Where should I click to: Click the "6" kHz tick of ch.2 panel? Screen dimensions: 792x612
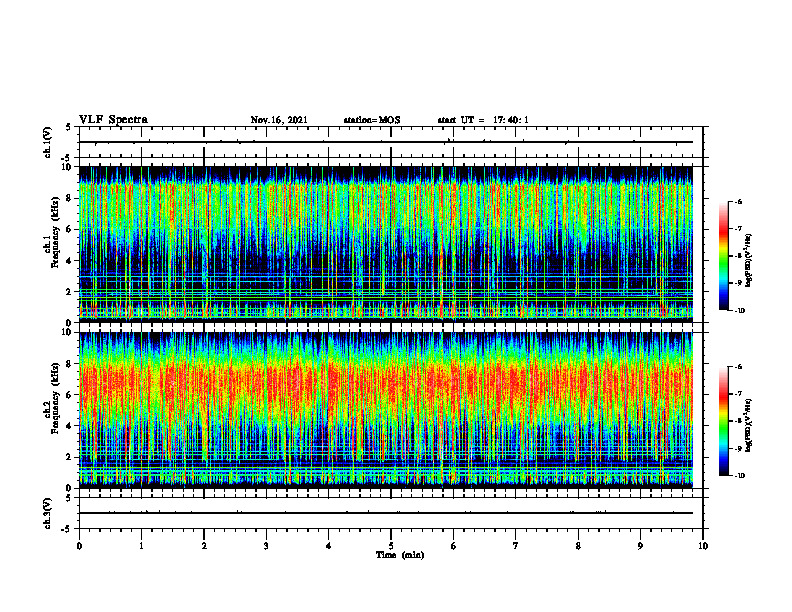[x=70, y=395]
